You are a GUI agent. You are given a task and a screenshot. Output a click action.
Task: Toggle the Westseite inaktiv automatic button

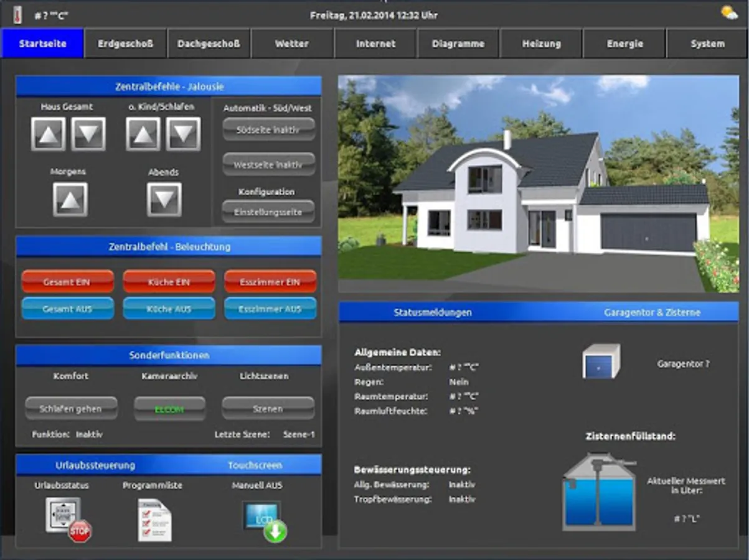tap(268, 165)
